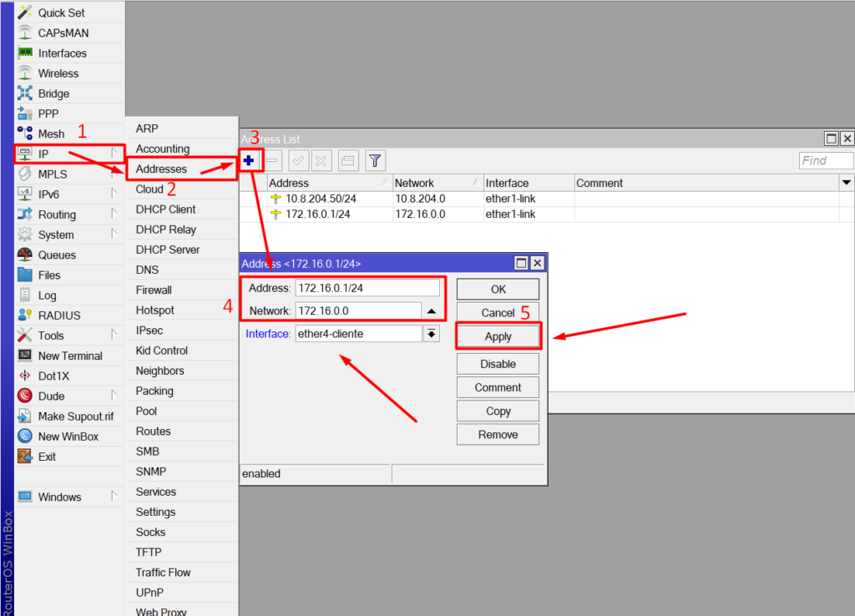This screenshot has height=616, width=855.
Task: Click enable checkmark icon in Address List toolbar
Action: (x=298, y=161)
